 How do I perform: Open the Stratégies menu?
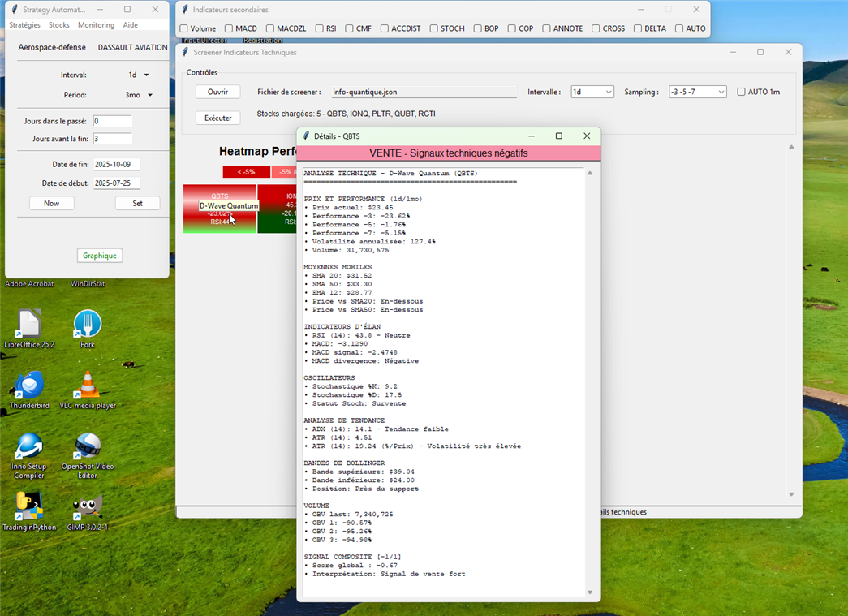click(24, 25)
